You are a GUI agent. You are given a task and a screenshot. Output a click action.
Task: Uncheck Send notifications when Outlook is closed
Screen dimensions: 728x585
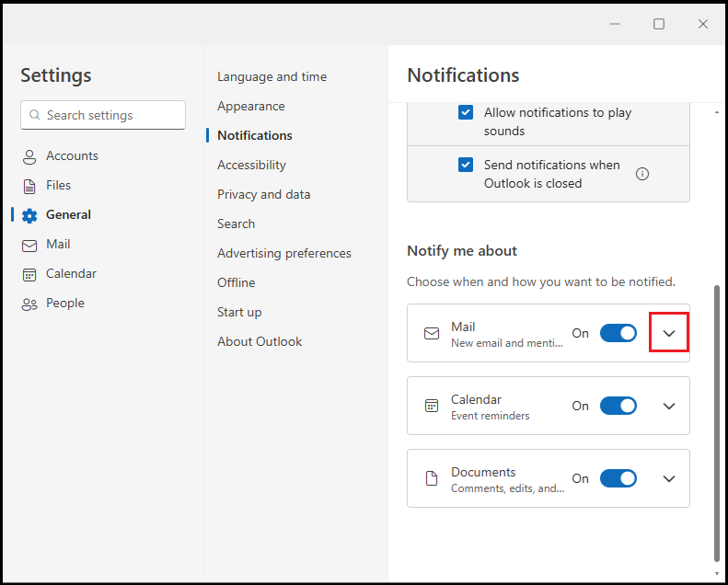click(x=466, y=166)
